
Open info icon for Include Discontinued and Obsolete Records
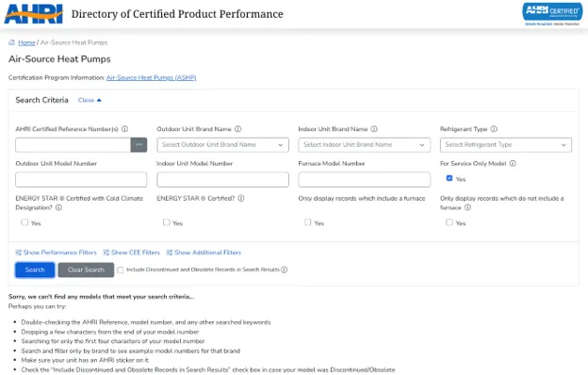(285, 269)
